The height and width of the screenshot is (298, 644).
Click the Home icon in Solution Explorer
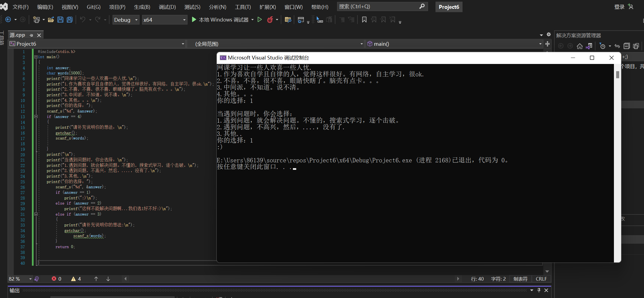[x=579, y=46]
